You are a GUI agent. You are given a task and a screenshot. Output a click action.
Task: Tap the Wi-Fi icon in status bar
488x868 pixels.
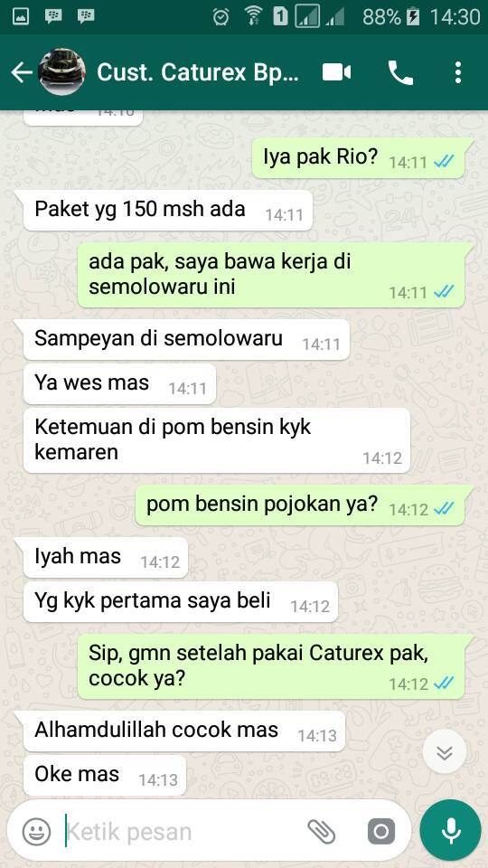253,16
